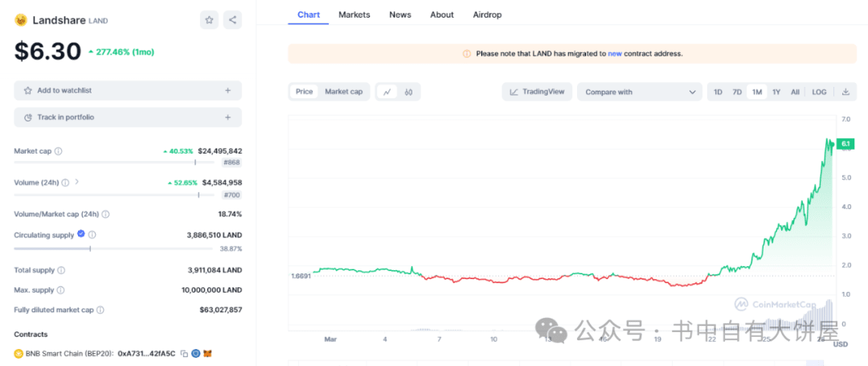This screenshot has width=868, height=366.
Task: Open the Chart tab
Action: pyautogui.click(x=309, y=15)
